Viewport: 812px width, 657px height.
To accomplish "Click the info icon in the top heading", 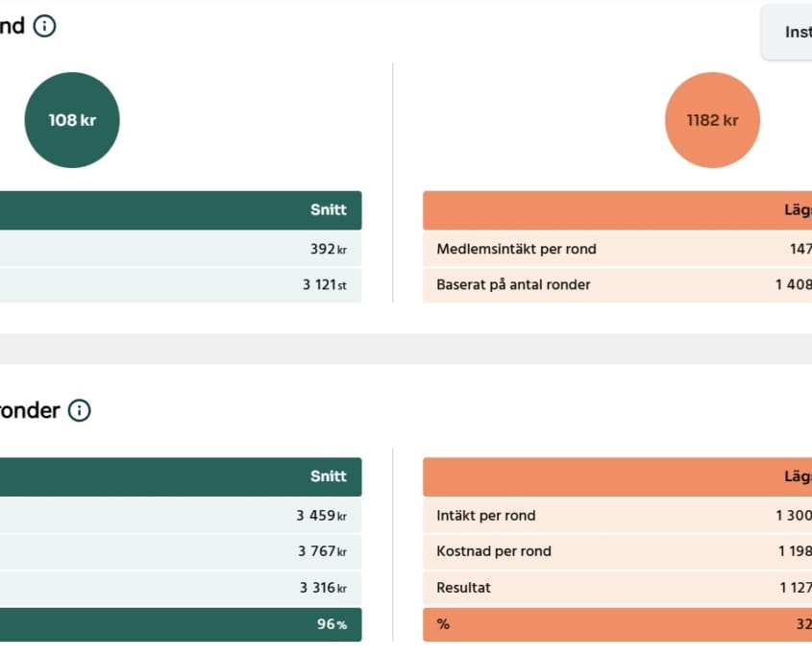I will [x=44, y=26].
